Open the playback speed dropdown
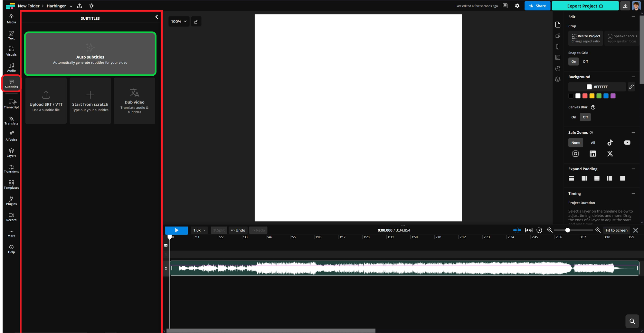644x333 pixels. coord(199,230)
